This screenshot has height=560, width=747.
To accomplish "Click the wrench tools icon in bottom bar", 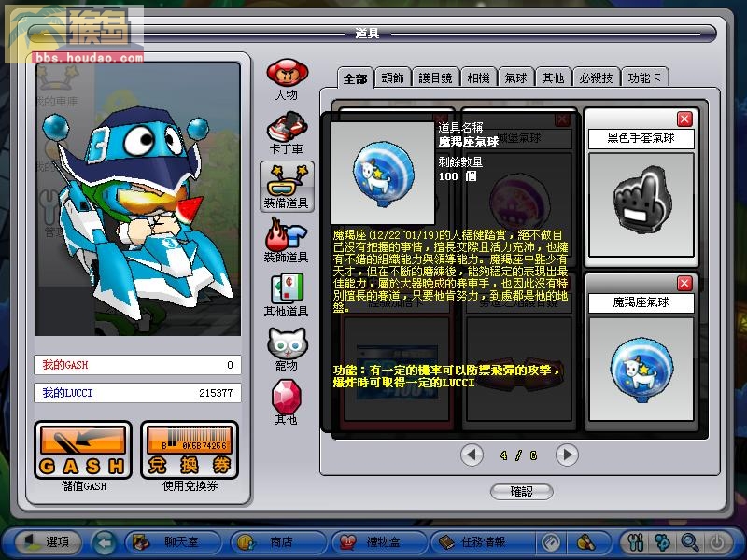I will coord(637,542).
